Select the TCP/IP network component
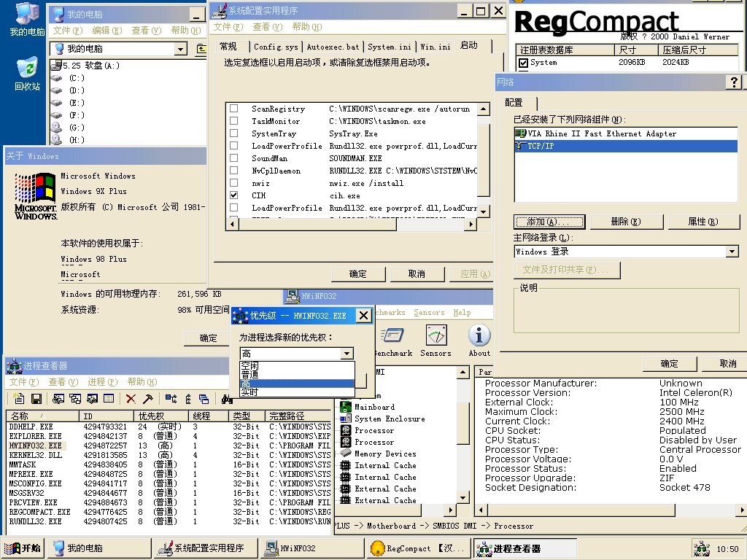Viewport: 747px width, 560px height. (x=626, y=146)
